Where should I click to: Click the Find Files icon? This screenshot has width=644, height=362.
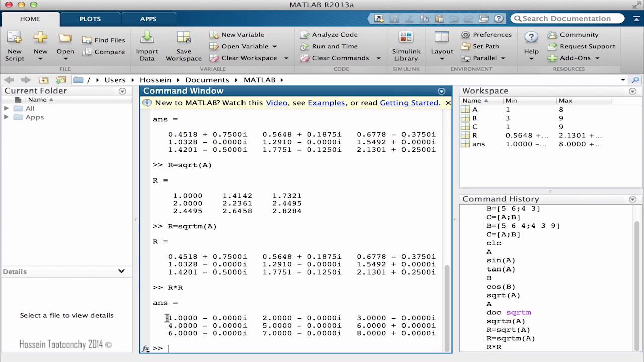click(x=87, y=40)
